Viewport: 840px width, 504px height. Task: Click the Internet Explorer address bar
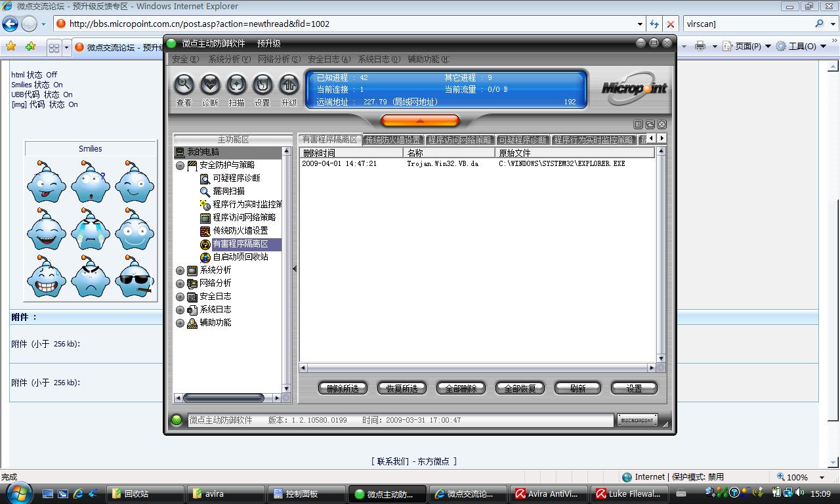348,24
